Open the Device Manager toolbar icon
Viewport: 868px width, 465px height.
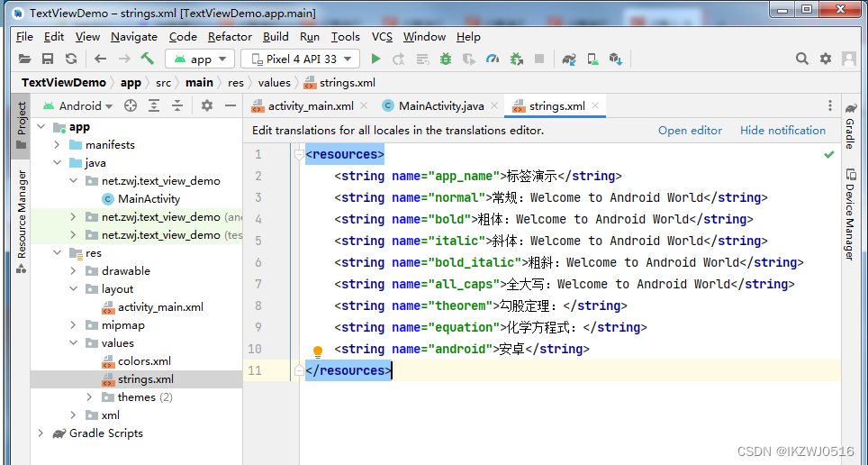pos(592,59)
